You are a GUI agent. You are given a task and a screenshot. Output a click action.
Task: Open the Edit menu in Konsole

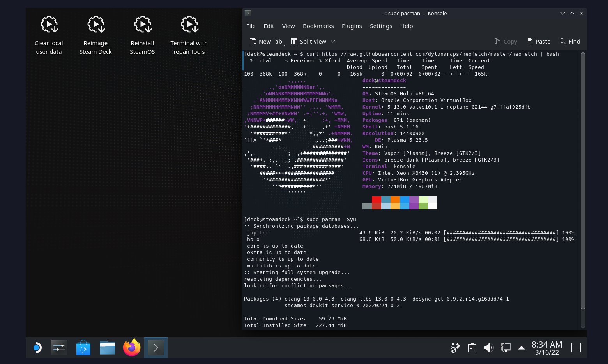(269, 26)
